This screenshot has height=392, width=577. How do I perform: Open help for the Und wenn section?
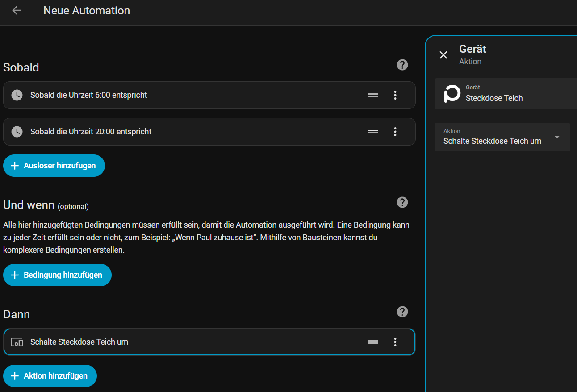pyautogui.click(x=402, y=202)
